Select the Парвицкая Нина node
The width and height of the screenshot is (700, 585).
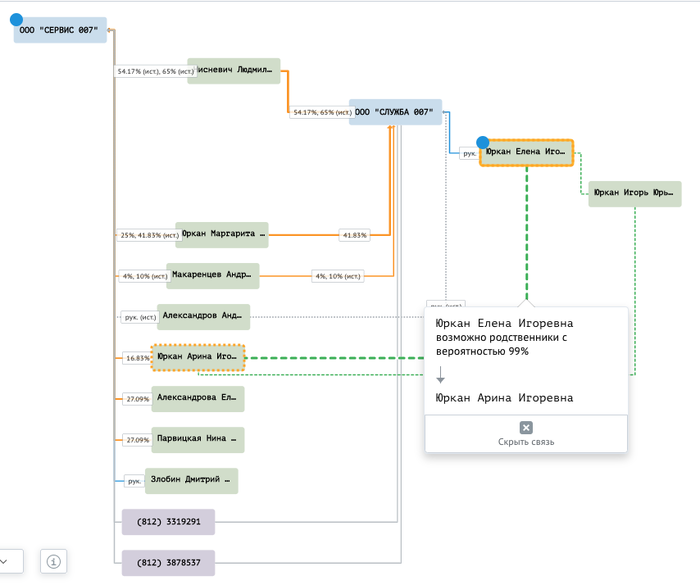point(198,439)
